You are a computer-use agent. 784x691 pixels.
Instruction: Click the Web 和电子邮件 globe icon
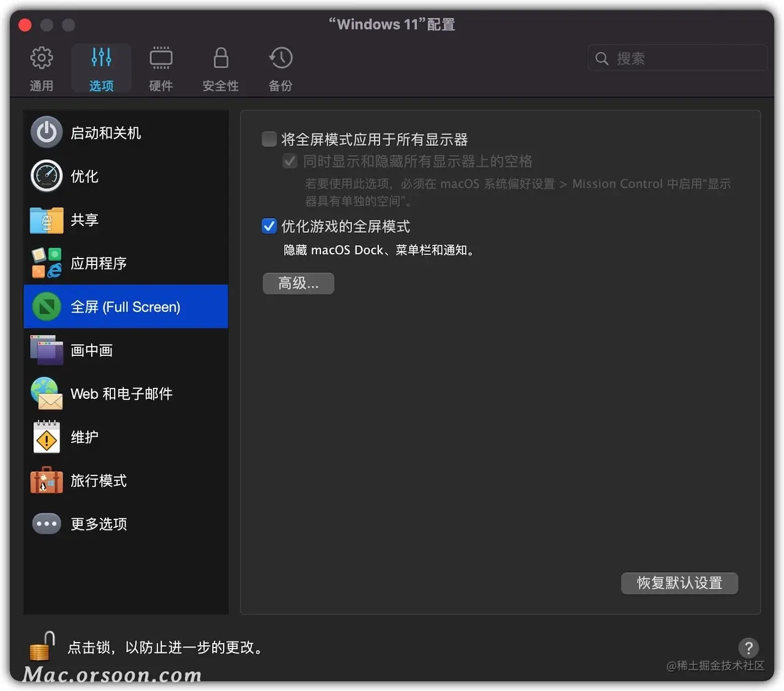[47, 393]
